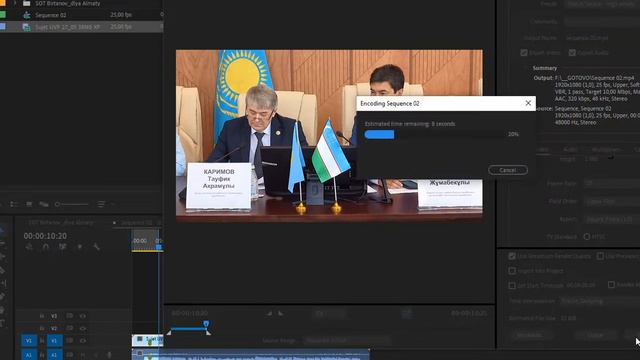Image resolution: width=640 pixels, height=360 pixels.
Task: Toggle Use Maximum Render Quality checkbox
Action: [512, 256]
